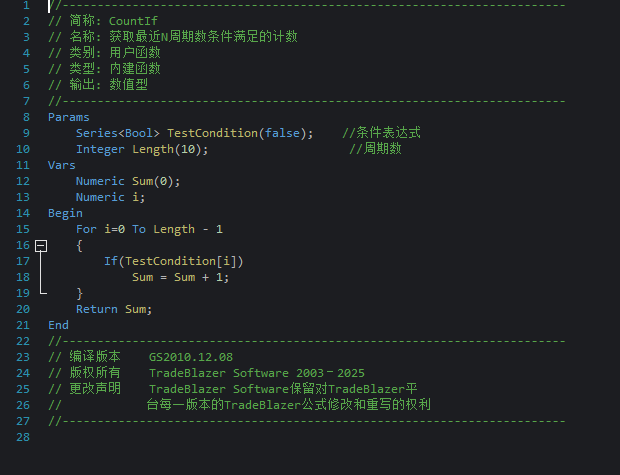620x475 pixels.
Task: Click the Return Sum statement
Action: (113, 309)
